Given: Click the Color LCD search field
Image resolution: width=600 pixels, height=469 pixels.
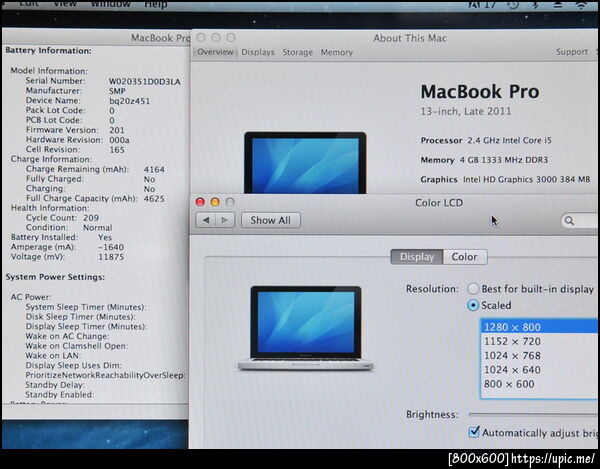Looking at the screenshot, I should (580, 221).
